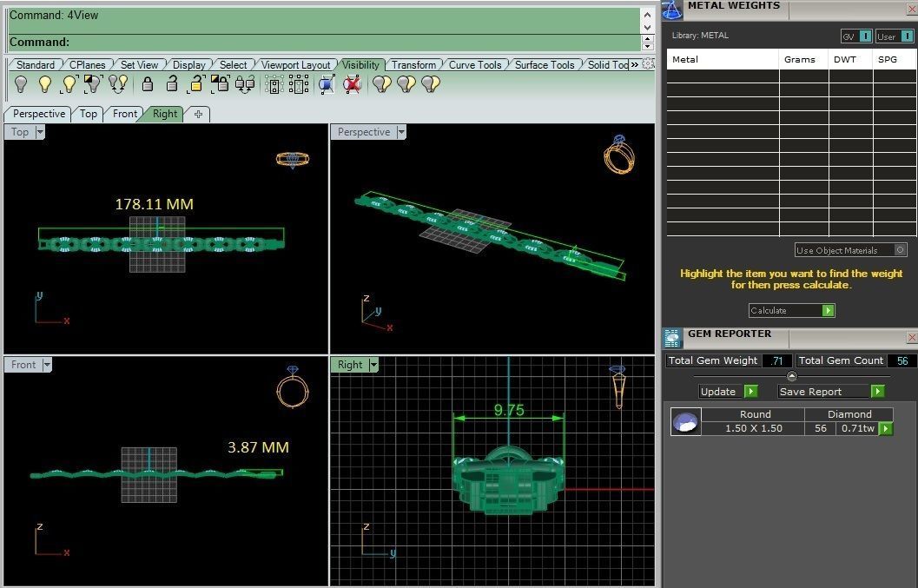The width and height of the screenshot is (918, 588).
Task: Click Show Selected Objects bulb with corner bracket
Action: (x=69, y=84)
